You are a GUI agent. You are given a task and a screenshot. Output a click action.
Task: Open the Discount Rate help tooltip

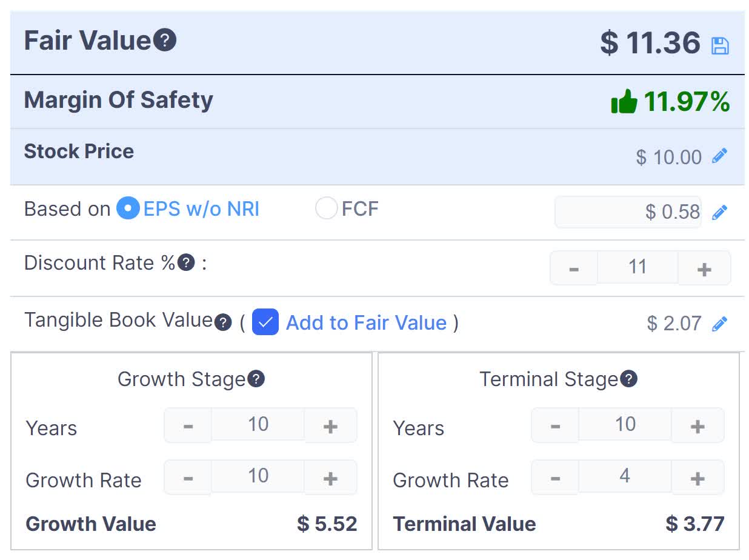(186, 262)
